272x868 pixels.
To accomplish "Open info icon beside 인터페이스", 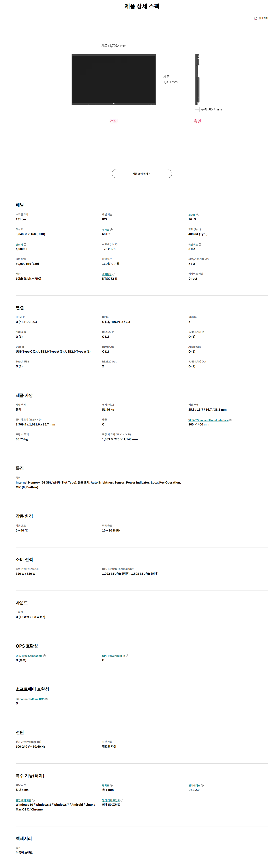I will click(202, 785).
